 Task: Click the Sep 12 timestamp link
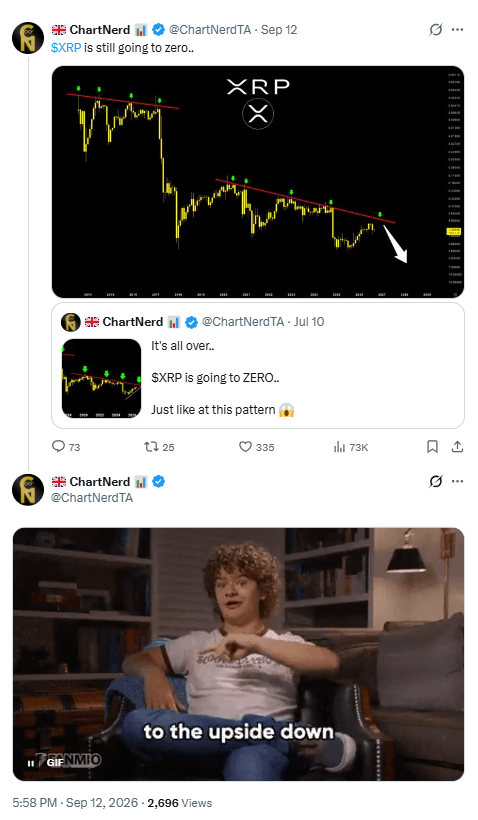(x=279, y=30)
